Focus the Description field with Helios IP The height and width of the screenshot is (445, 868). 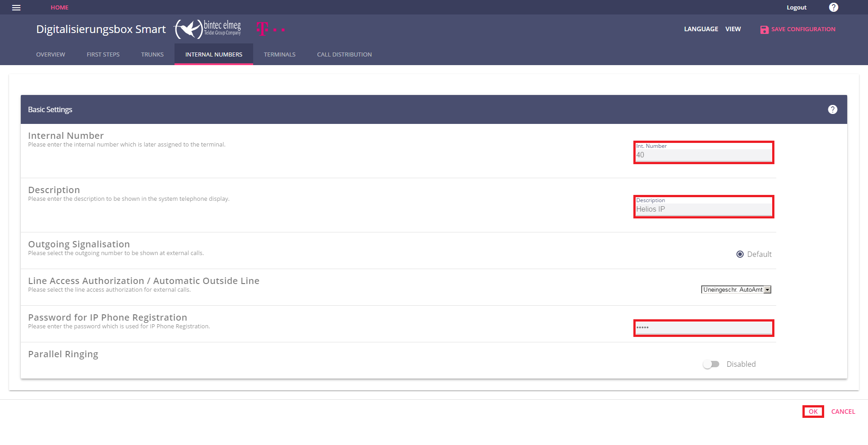point(703,209)
